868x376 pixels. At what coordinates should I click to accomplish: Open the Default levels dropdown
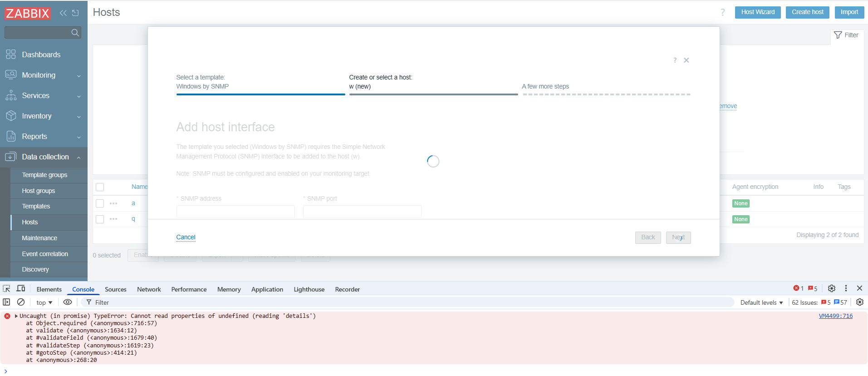pyautogui.click(x=762, y=302)
